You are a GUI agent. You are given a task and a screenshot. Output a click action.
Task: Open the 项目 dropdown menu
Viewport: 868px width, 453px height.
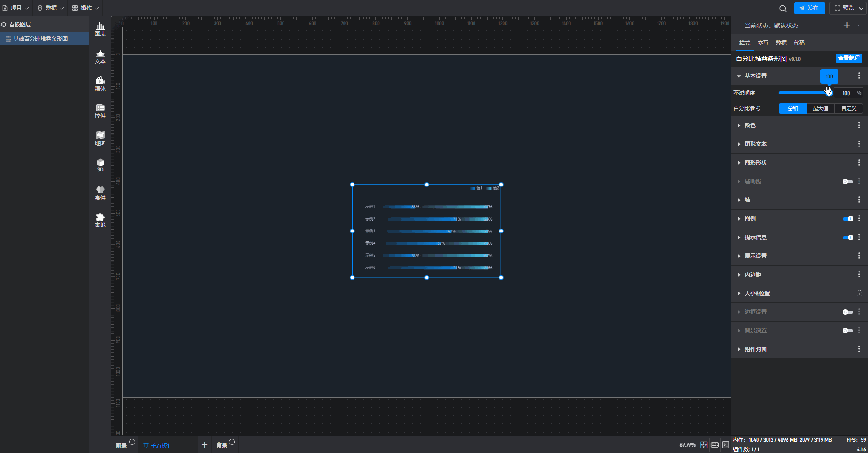click(x=16, y=8)
